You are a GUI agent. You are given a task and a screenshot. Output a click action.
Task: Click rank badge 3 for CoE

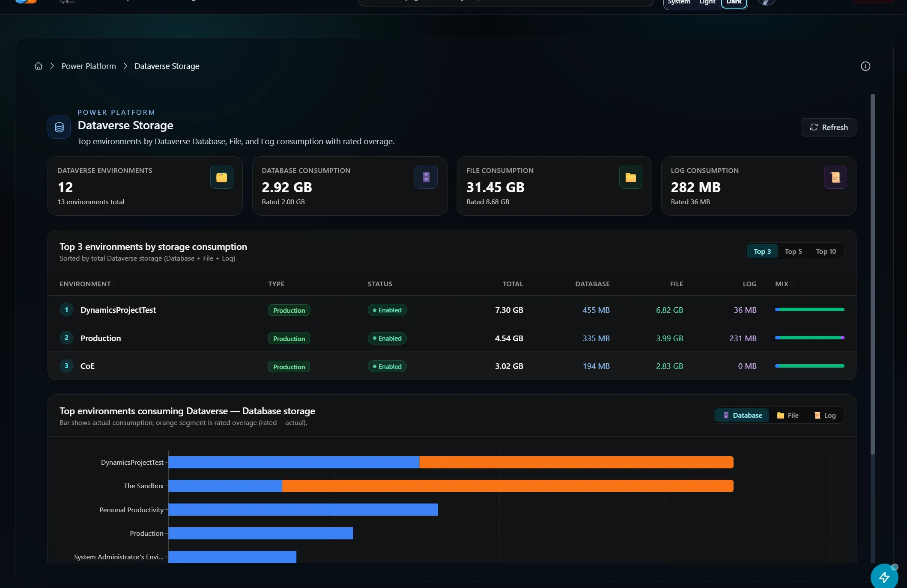tap(66, 366)
